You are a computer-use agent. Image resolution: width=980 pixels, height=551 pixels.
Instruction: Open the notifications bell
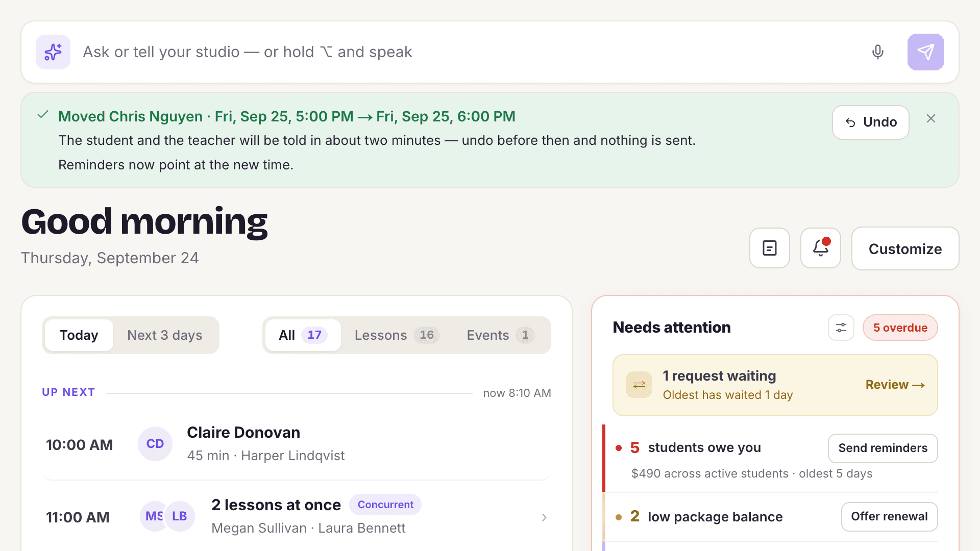(x=821, y=248)
